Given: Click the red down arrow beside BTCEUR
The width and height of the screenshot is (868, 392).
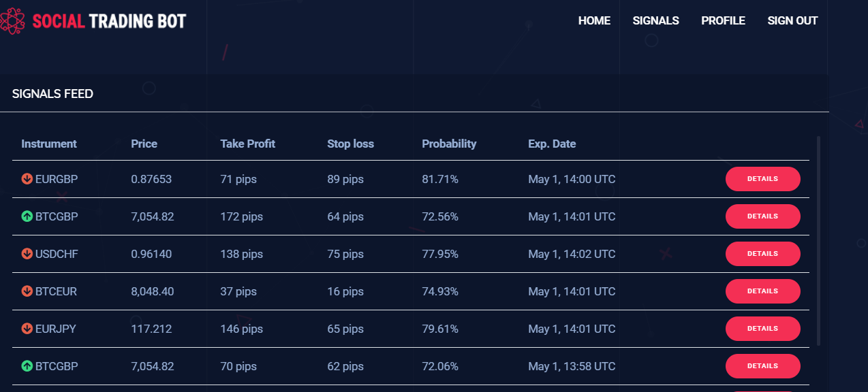Looking at the screenshot, I should coord(27,291).
